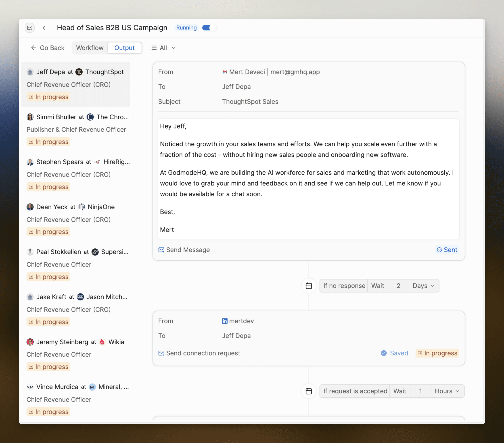
Task: Click the Send Message envelope icon
Action: pos(161,250)
